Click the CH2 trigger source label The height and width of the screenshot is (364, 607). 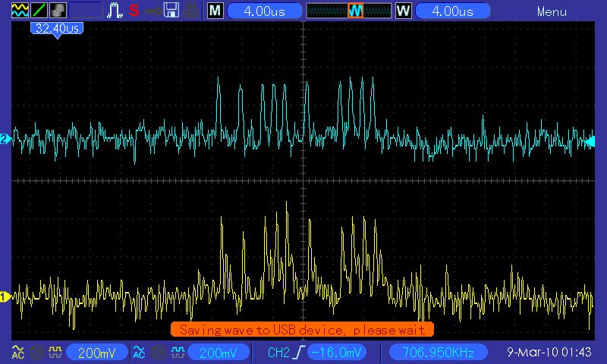coord(278,353)
